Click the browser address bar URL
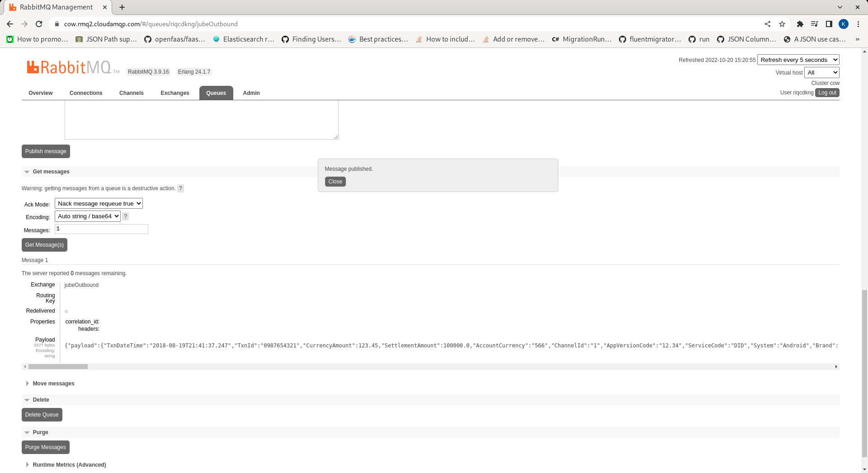The image size is (868, 473). (151, 24)
